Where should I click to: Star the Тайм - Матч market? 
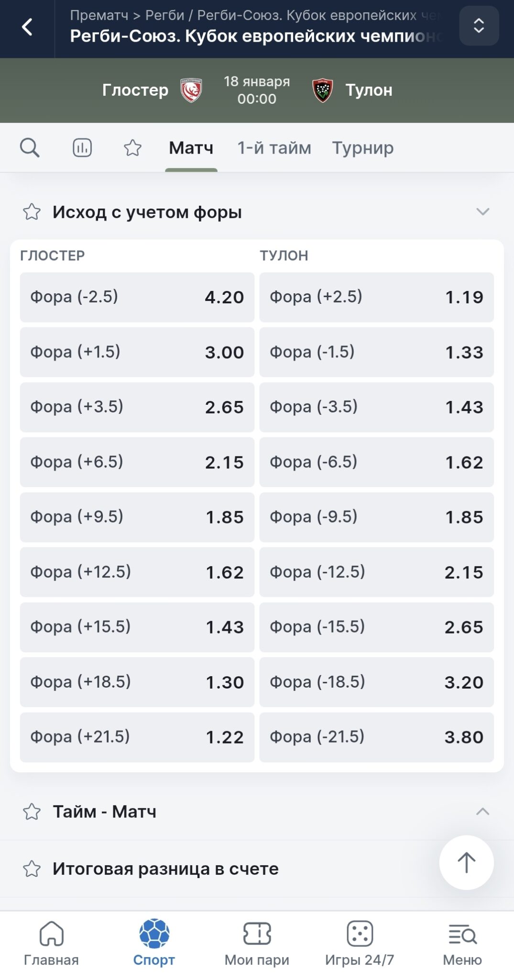coord(32,812)
